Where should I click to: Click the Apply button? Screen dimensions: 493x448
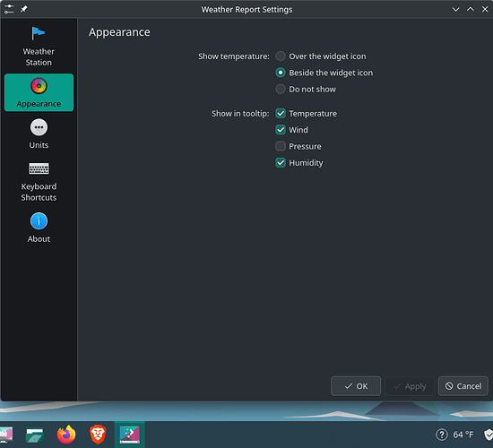tap(410, 386)
